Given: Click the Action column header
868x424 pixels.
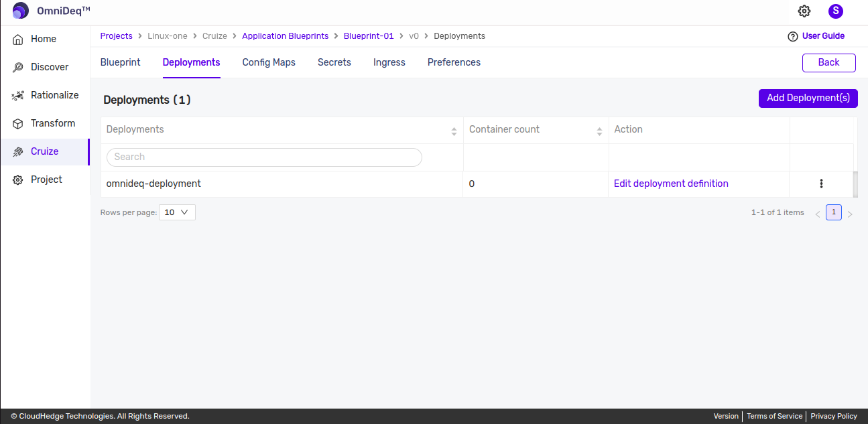Looking at the screenshot, I should point(628,129).
